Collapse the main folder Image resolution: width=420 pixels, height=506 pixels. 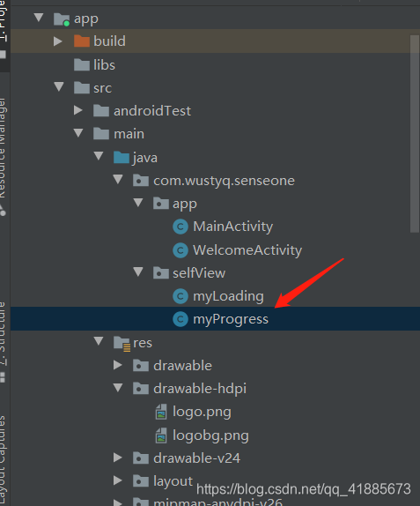(78, 133)
